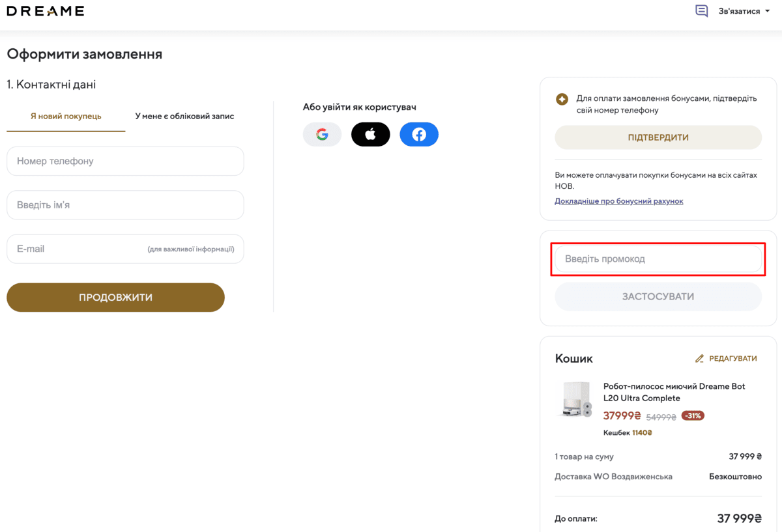Image resolution: width=782 pixels, height=532 pixels.
Task: Click the Google sign-in icon
Action: click(x=322, y=135)
